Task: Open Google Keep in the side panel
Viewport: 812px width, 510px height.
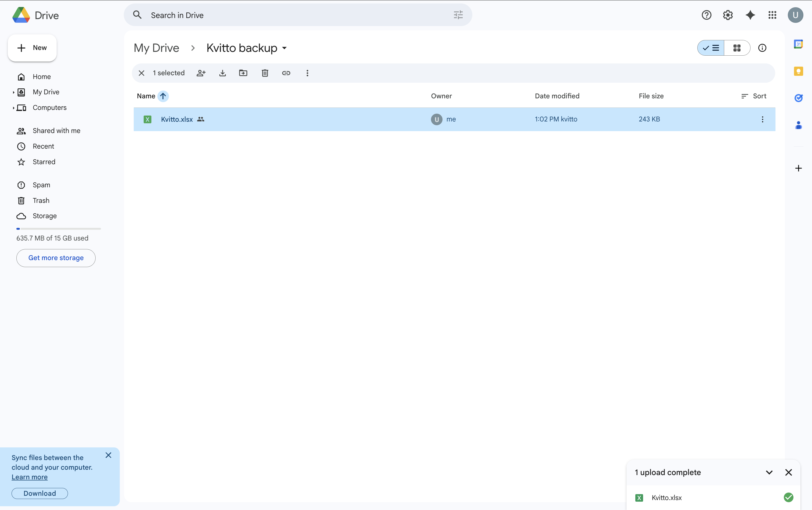Action: pos(799,71)
